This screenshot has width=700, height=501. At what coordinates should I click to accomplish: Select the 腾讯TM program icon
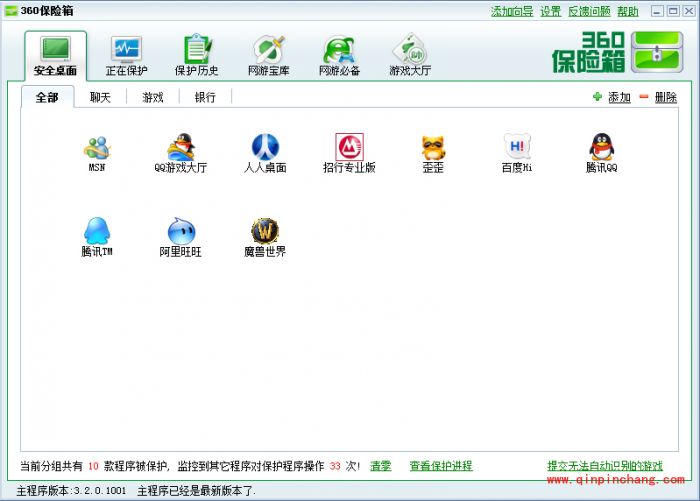[97, 231]
